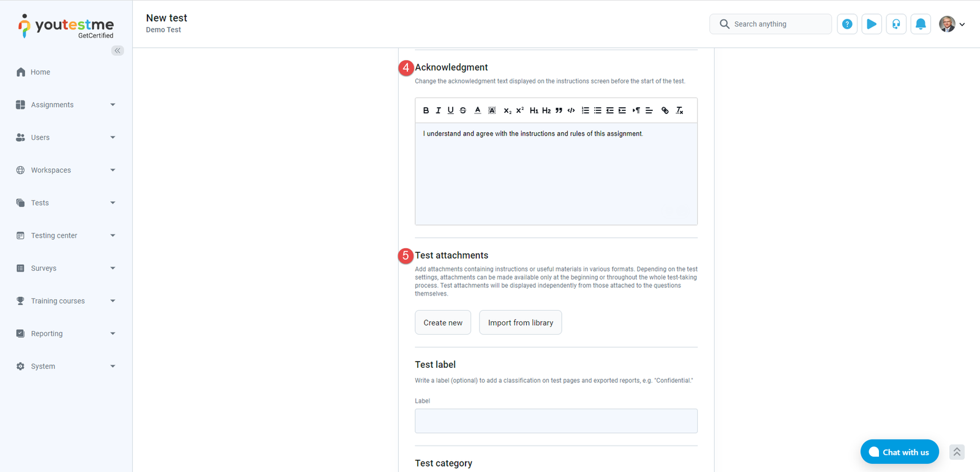Apply superscript formatting
Image resolution: width=980 pixels, height=472 pixels.
(520, 110)
